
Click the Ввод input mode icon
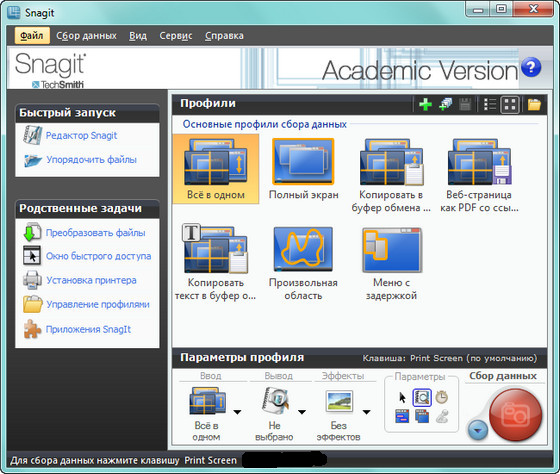(x=208, y=401)
